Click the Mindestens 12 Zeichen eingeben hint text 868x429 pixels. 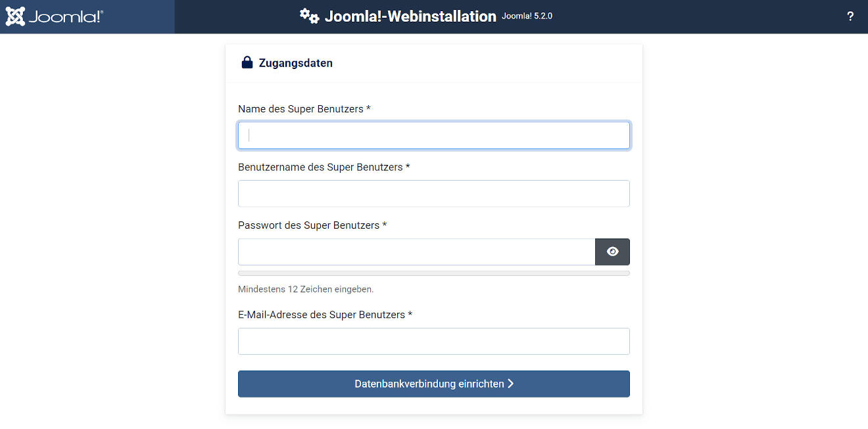click(306, 289)
